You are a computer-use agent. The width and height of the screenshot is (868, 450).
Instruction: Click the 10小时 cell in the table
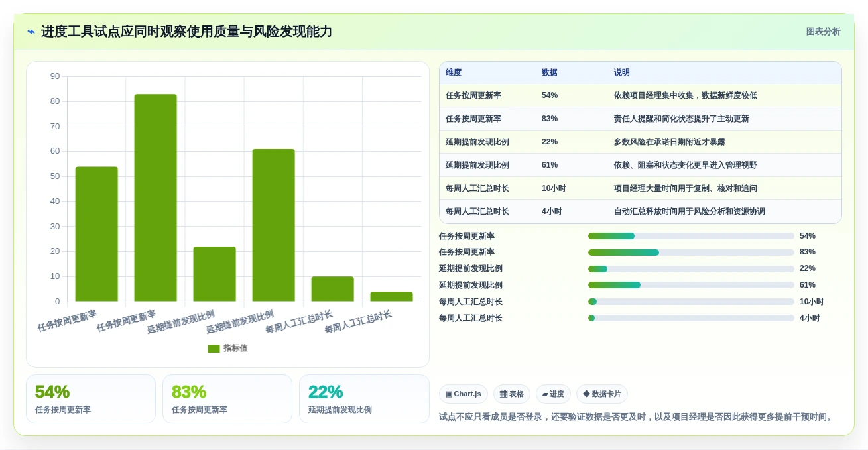tap(554, 188)
